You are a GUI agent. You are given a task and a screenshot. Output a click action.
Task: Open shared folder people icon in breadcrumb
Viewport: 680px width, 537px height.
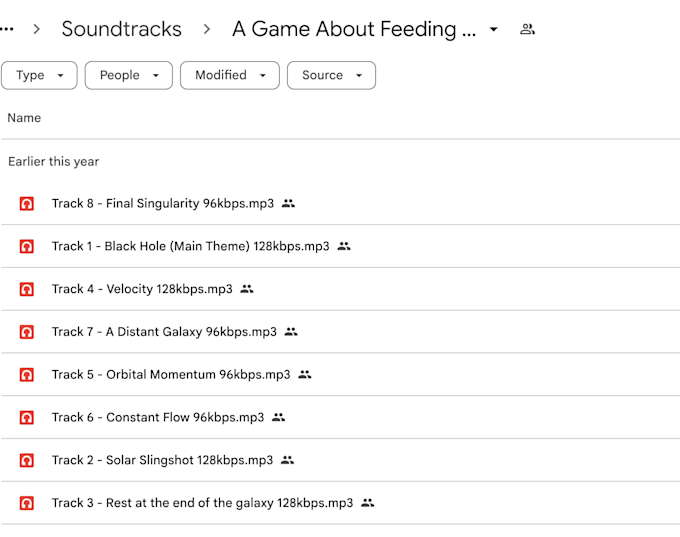[527, 29]
